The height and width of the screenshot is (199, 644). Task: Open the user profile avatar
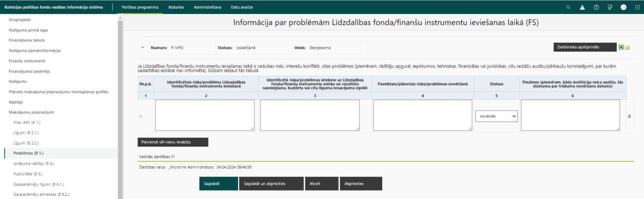[623, 7]
